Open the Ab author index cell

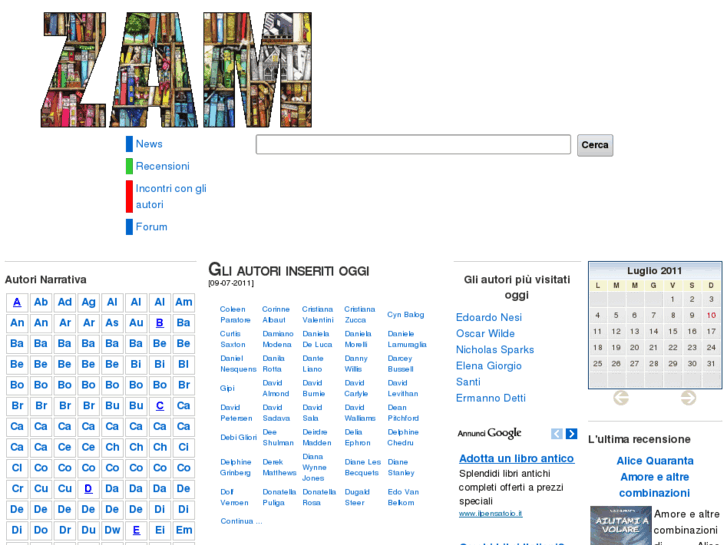pyautogui.click(x=41, y=302)
